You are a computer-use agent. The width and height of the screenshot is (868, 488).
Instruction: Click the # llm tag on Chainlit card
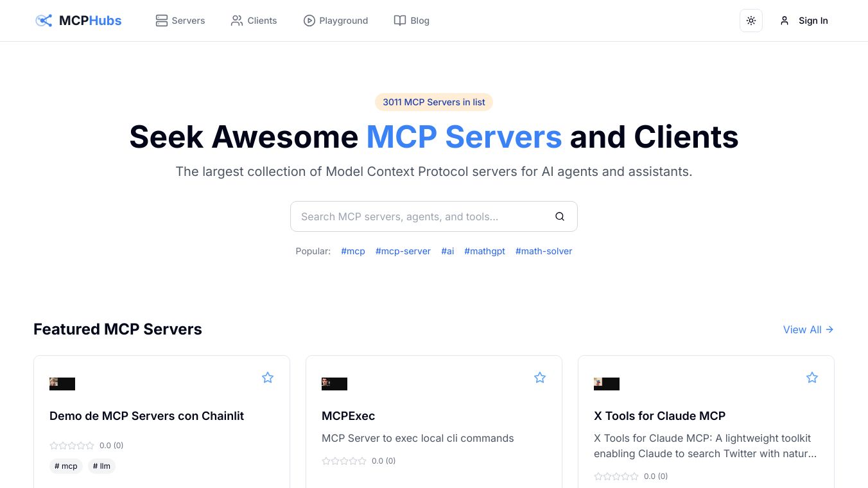101,466
